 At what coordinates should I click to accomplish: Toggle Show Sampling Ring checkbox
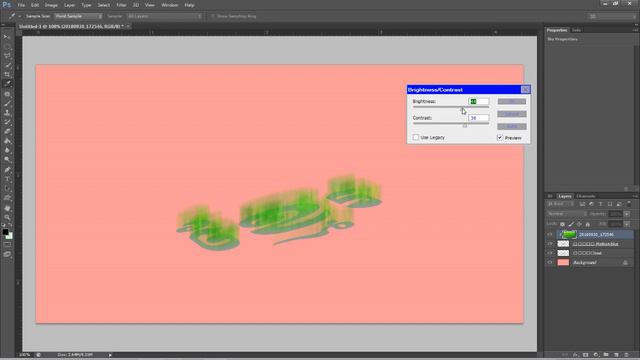pyautogui.click(x=213, y=16)
